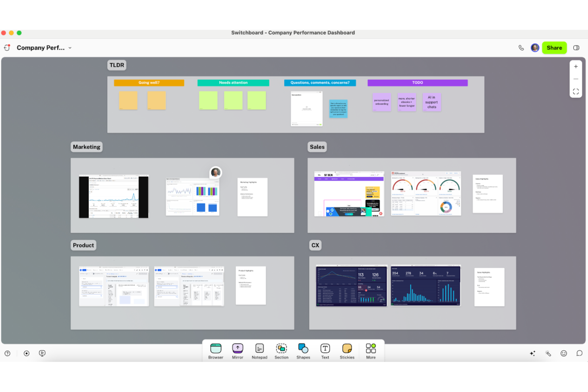Image resolution: width=588 pixels, height=392 pixels.
Task: Fit canvas to screen
Action: pos(576,91)
